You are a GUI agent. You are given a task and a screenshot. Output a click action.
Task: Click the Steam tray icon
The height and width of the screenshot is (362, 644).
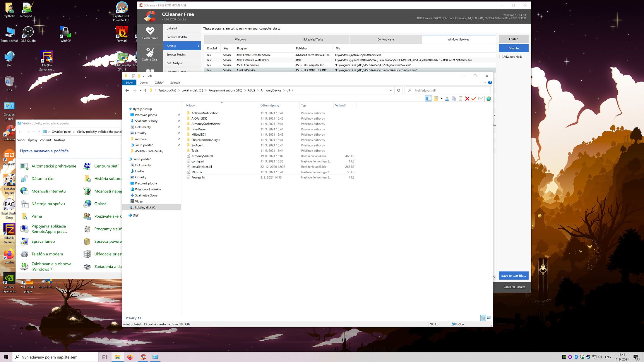click(x=588, y=357)
